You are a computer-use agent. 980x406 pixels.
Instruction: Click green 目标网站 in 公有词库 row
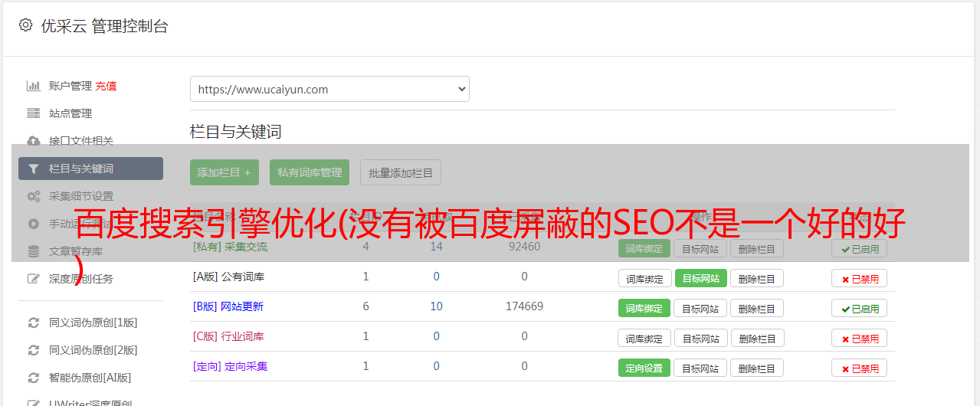coord(700,278)
